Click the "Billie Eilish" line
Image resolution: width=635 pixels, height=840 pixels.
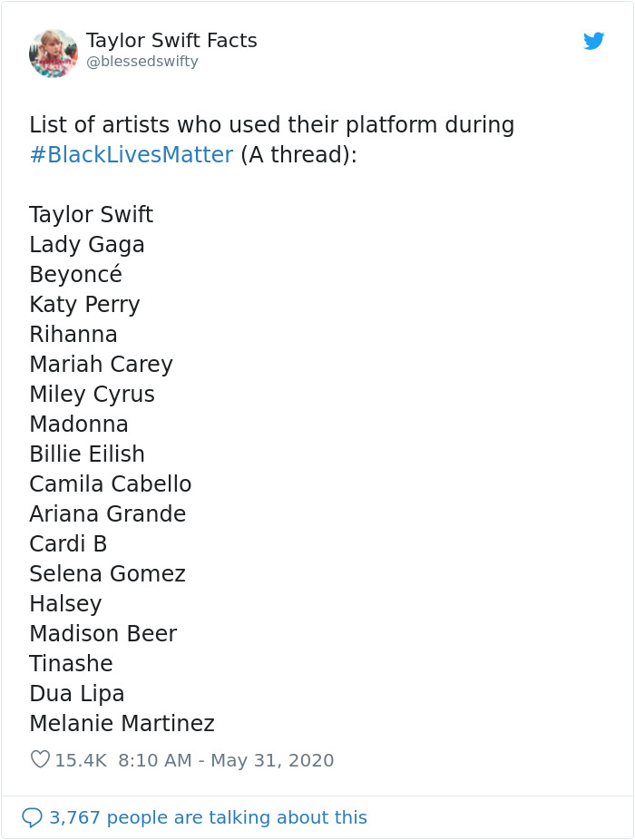87,454
